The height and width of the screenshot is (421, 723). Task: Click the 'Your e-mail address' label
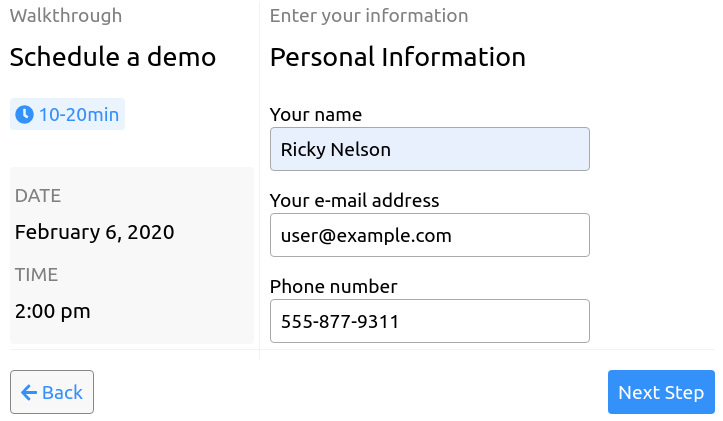[x=355, y=201]
